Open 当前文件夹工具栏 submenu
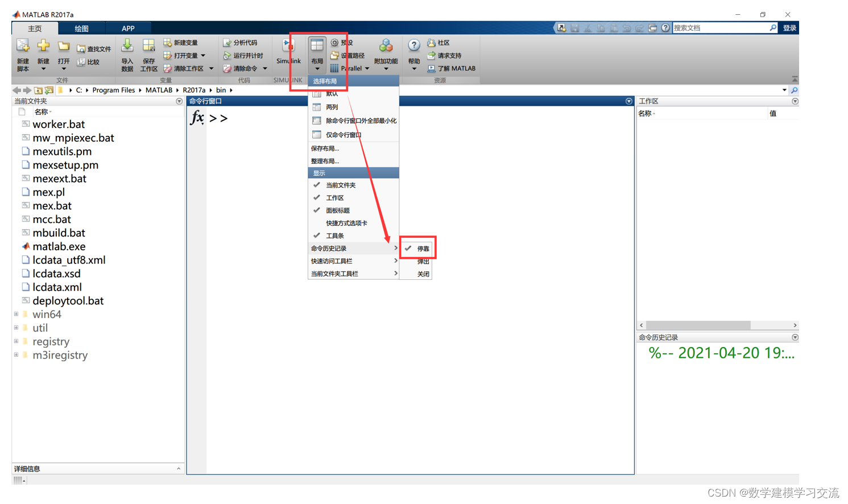This screenshot has width=848, height=504. pos(353,274)
